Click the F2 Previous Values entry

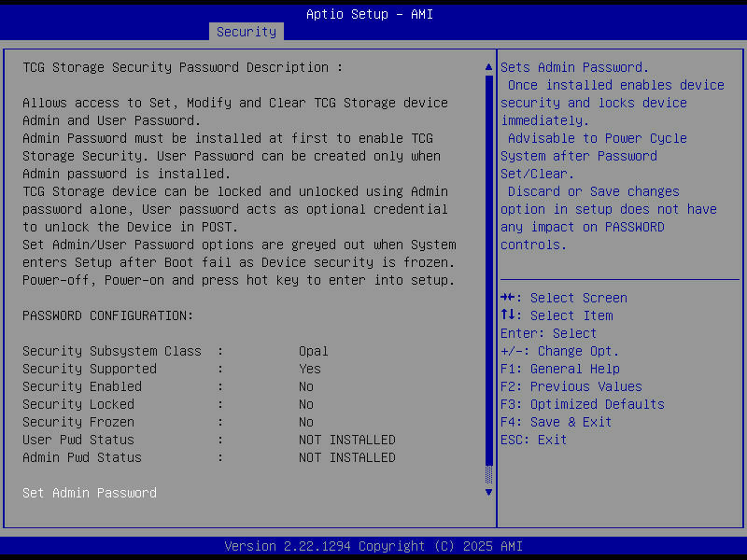point(577,386)
